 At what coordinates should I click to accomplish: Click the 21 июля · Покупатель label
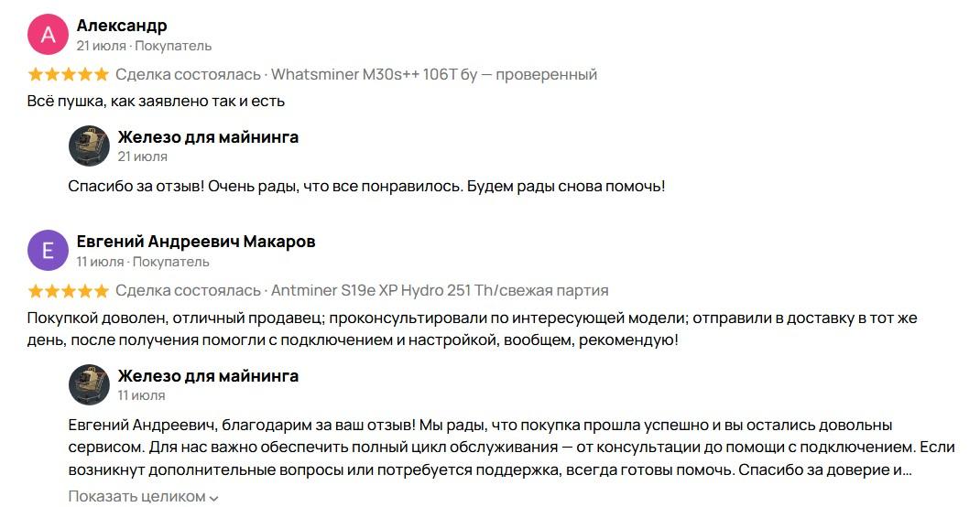[x=144, y=46]
